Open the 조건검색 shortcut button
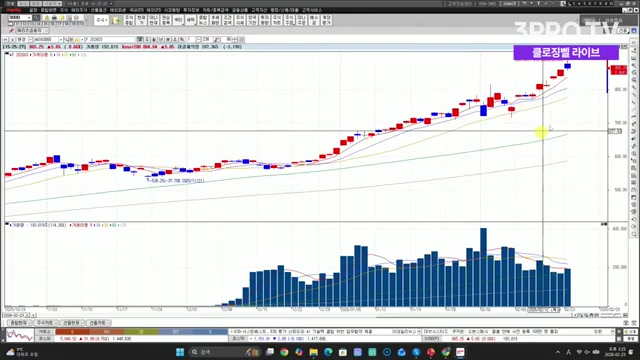640x360 pixels. tap(228, 20)
